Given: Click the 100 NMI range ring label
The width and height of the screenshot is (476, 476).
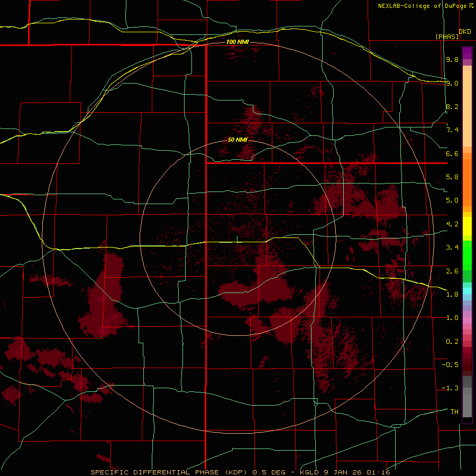Looking at the screenshot, I should [x=237, y=42].
